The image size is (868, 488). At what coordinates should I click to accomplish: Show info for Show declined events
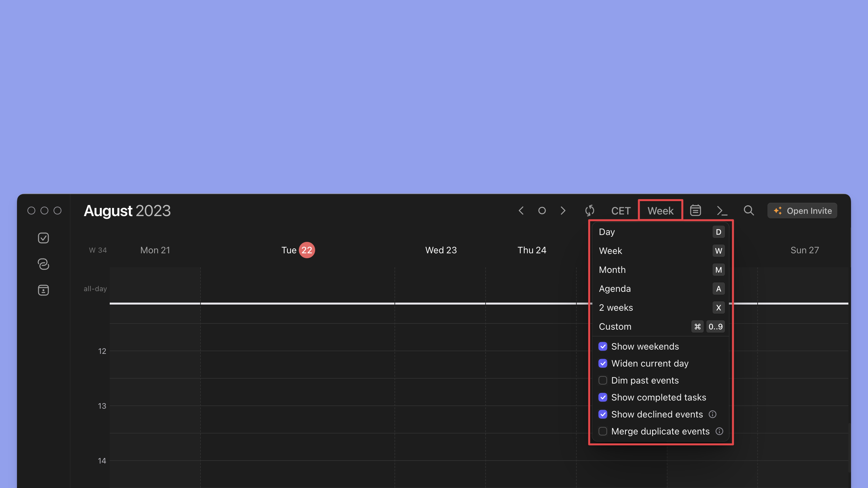click(x=712, y=414)
